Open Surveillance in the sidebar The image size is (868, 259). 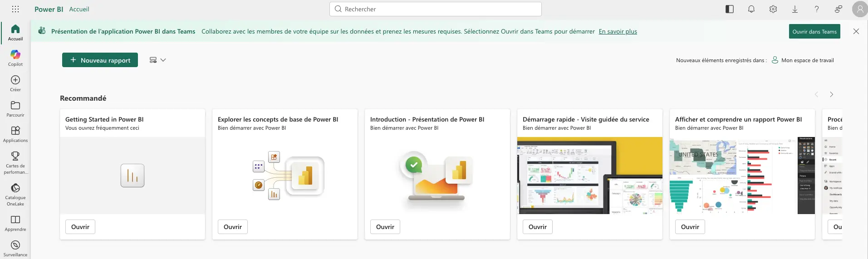15,249
